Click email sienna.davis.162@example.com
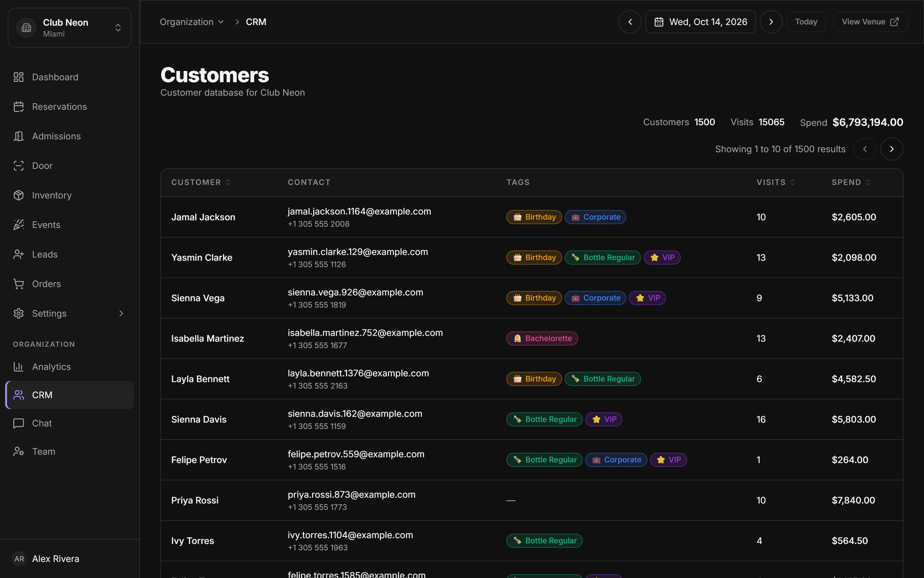 [x=355, y=413]
